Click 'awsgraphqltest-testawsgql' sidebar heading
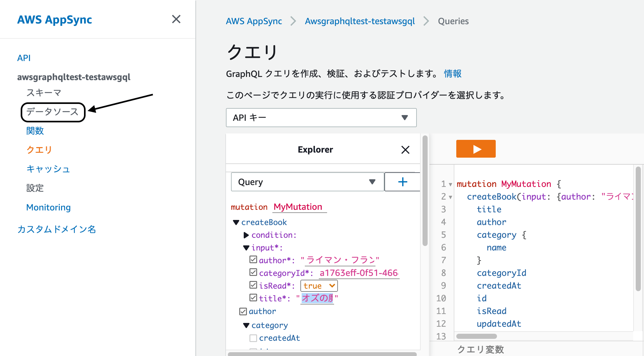 coord(74,77)
